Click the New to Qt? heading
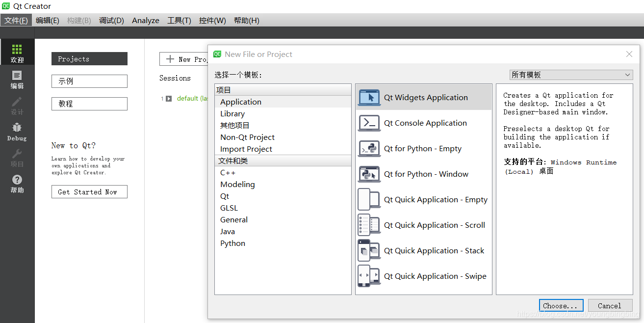This screenshot has width=644, height=323. pos(74,145)
